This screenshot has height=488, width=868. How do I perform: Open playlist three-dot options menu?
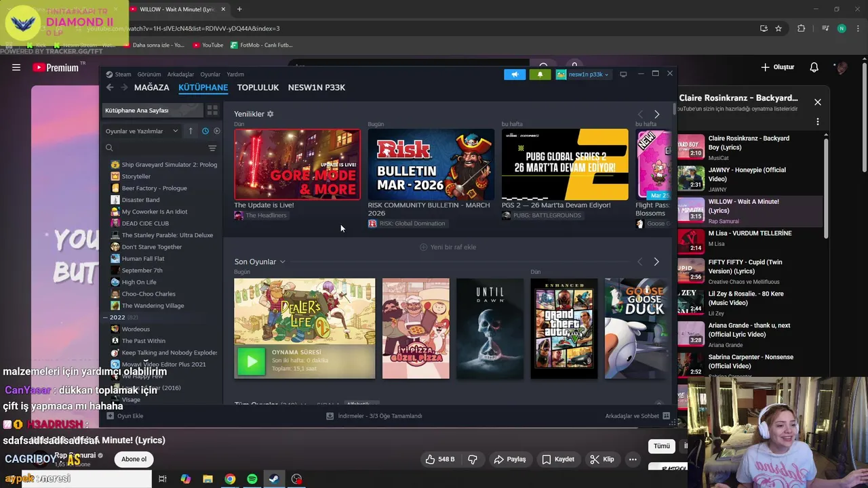818,122
